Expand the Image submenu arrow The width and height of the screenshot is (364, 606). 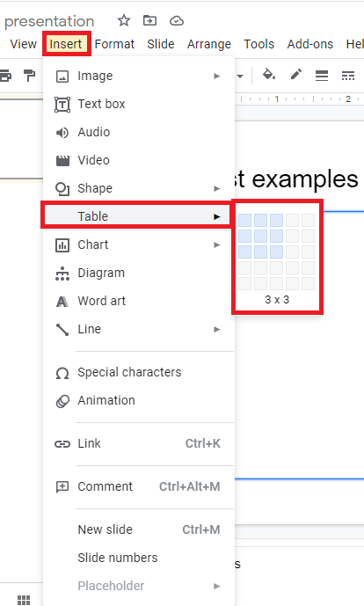pyautogui.click(x=217, y=77)
